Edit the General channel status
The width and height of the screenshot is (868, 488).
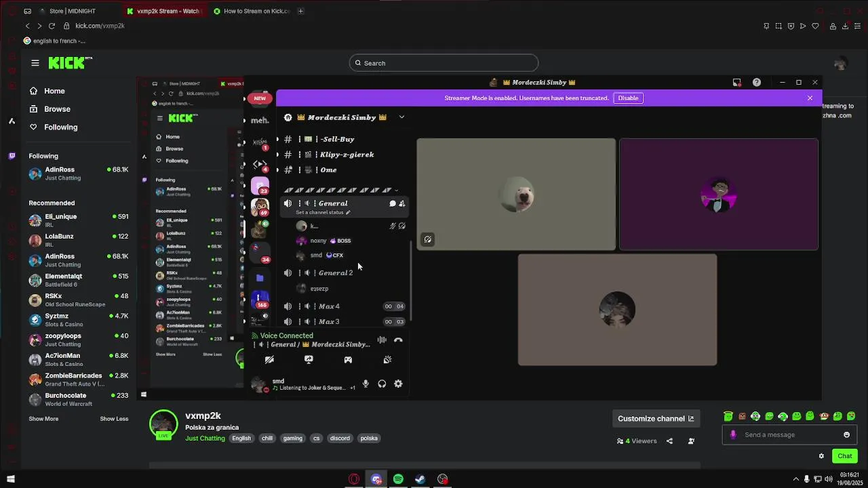point(323,212)
